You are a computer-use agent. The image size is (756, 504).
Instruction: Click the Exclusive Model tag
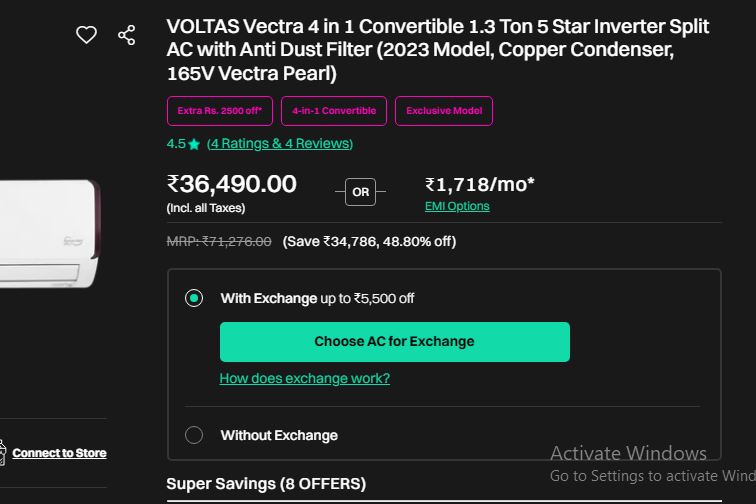(x=444, y=111)
